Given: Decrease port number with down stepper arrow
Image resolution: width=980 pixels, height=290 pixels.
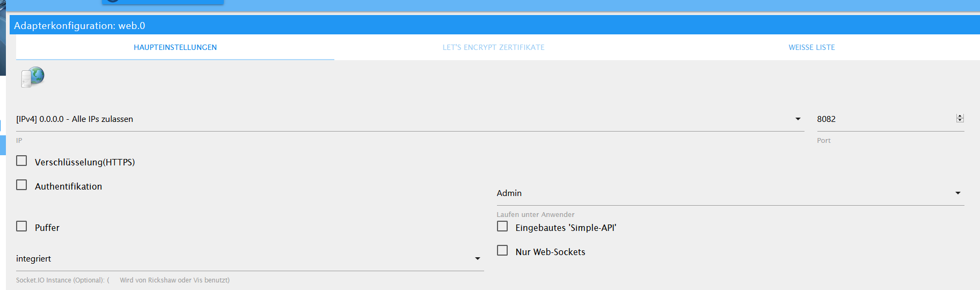Looking at the screenshot, I should 960,120.
